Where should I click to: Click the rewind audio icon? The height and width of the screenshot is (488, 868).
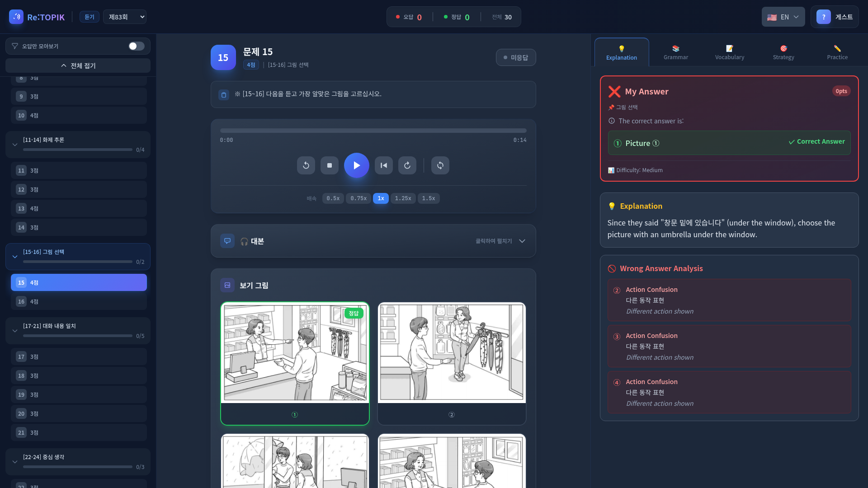click(x=306, y=165)
